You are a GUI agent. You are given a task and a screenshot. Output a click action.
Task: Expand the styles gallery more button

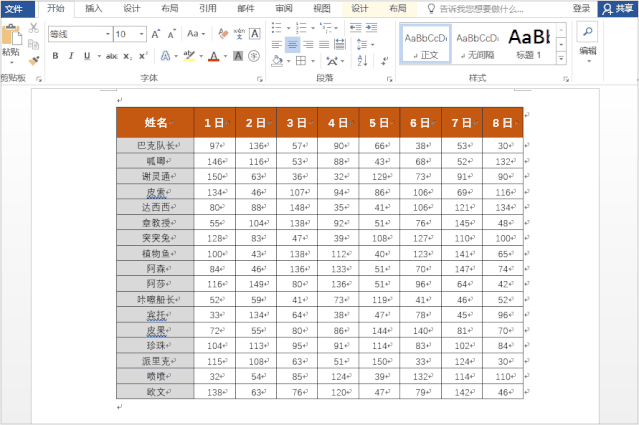pyautogui.click(x=561, y=59)
